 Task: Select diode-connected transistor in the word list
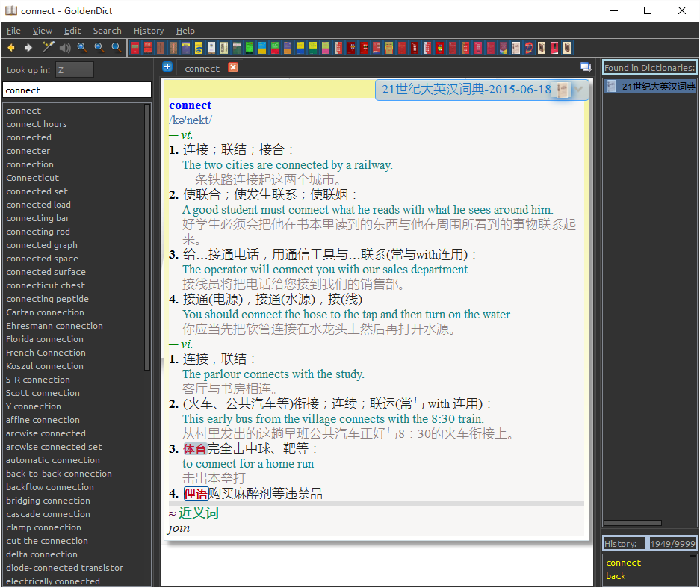pos(65,568)
